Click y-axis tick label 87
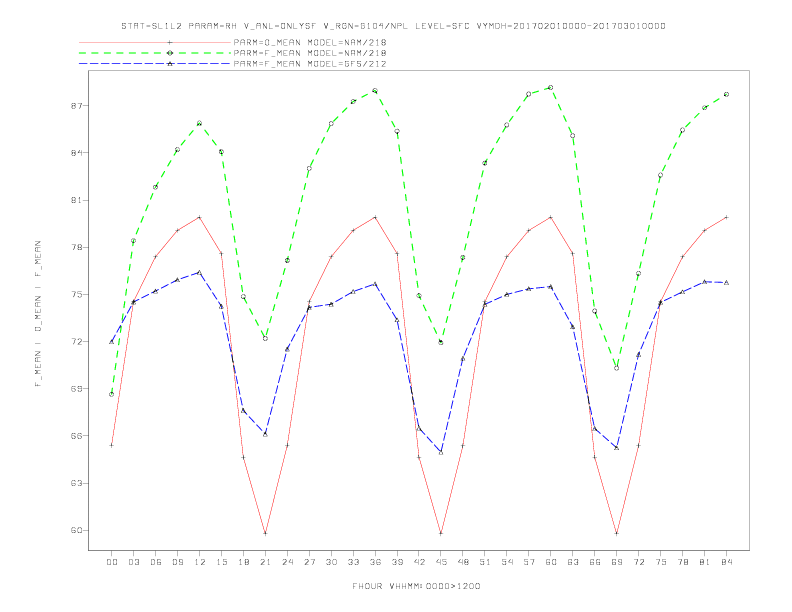The image size is (792, 612). pos(77,106)
